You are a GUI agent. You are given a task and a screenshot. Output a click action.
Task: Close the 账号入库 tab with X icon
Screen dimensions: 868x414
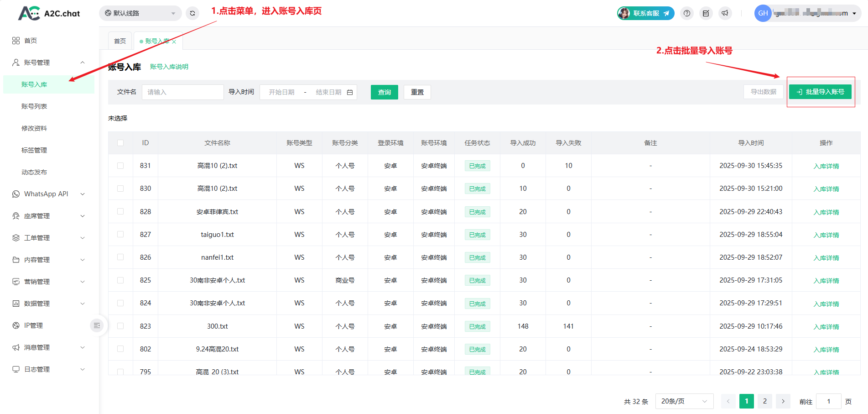(x=174, y=42)
